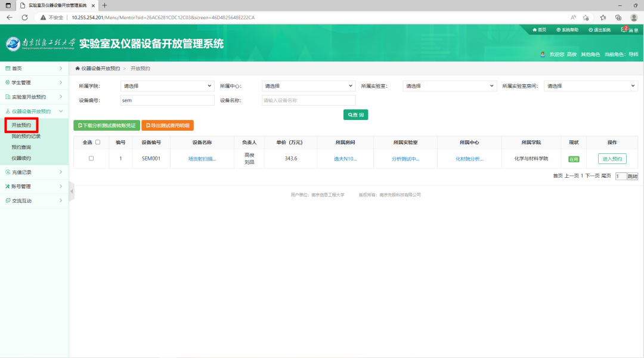Switch role via 其他角色
The width and height of the screenshot is (644, 358).
[590, 54]
